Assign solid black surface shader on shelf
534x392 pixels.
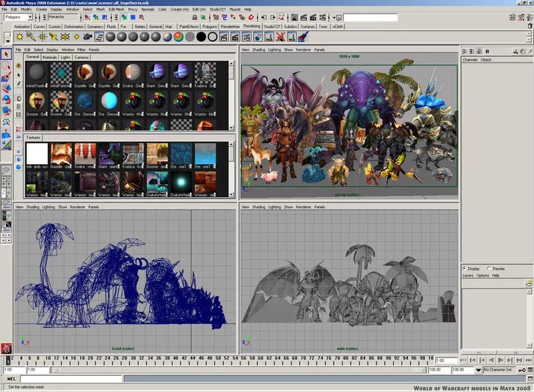[202, 37]
